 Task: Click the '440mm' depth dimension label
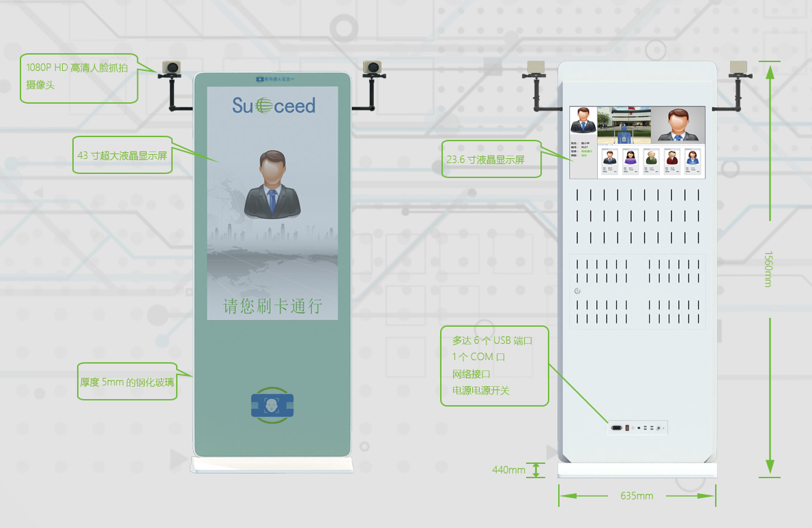(508, 469)
